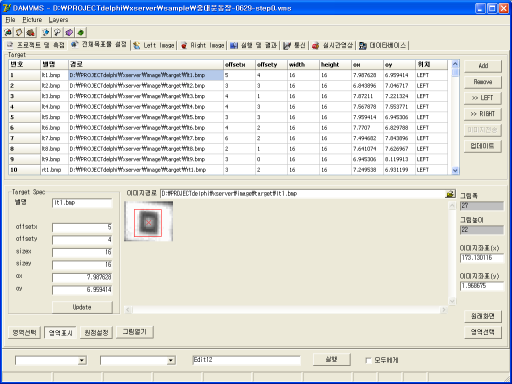The image size is (512, 384).
Task: Select table row with rt1.bmp
Action: [x=228, y=170]
